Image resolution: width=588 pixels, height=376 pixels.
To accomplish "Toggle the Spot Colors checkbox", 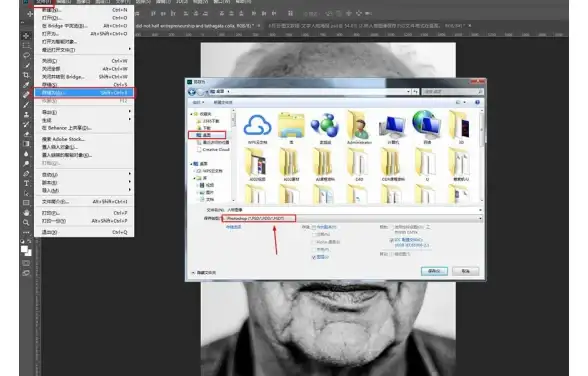I will pyautogui.click(x=314, y=250).
